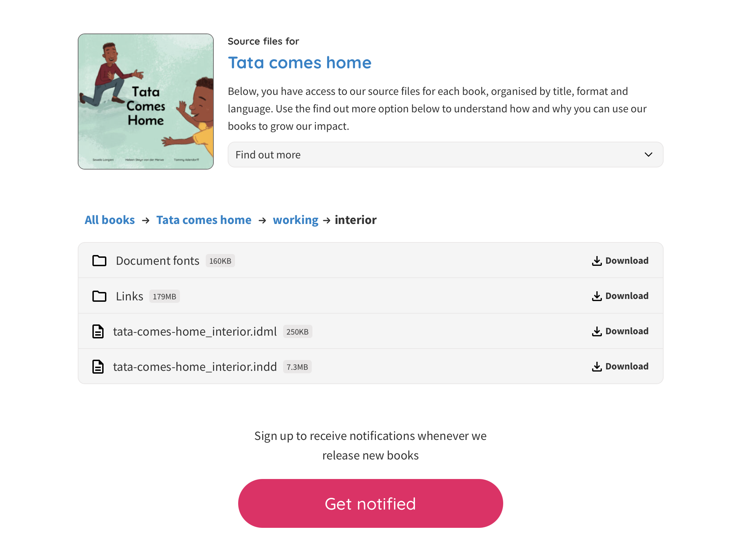Go to All books breadcrumb
Screen dimensions: 756x554
109,220
